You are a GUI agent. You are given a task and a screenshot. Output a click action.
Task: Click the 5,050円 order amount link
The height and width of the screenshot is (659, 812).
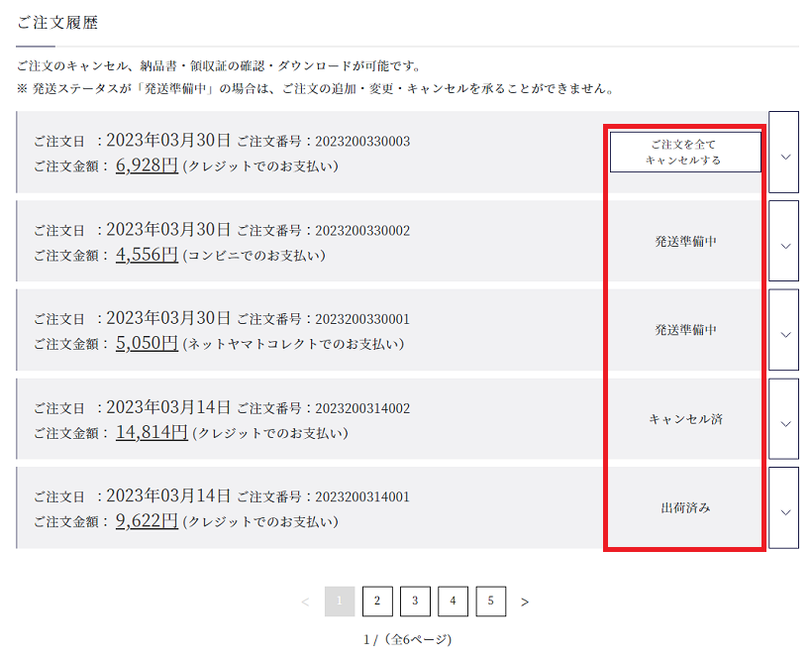point(147,343)
